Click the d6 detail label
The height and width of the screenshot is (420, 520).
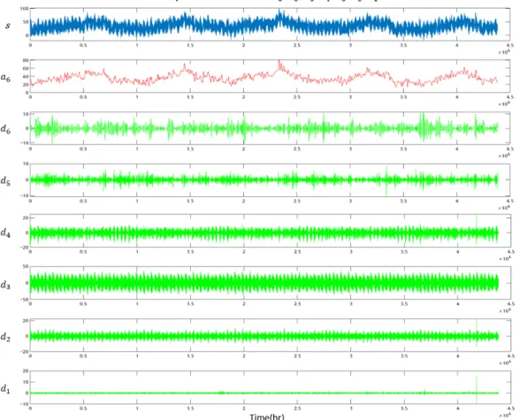[5, 129]
